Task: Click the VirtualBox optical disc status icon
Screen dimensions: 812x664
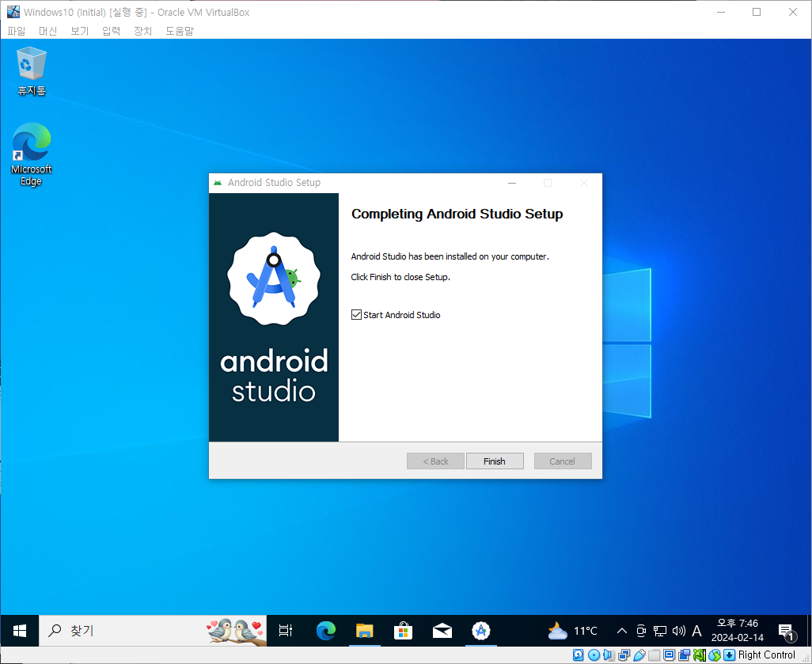Action: point(594,655)
